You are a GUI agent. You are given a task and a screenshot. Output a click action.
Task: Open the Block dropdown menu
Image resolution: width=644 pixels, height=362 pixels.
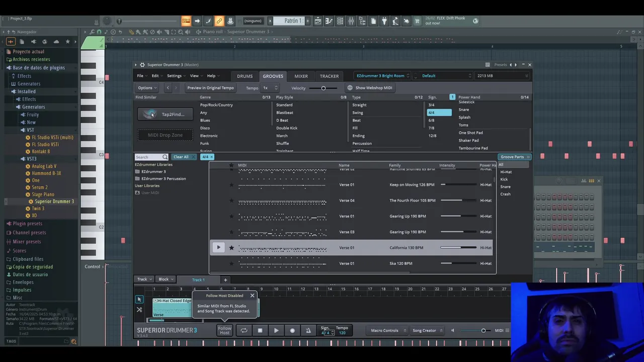(166, 279)
